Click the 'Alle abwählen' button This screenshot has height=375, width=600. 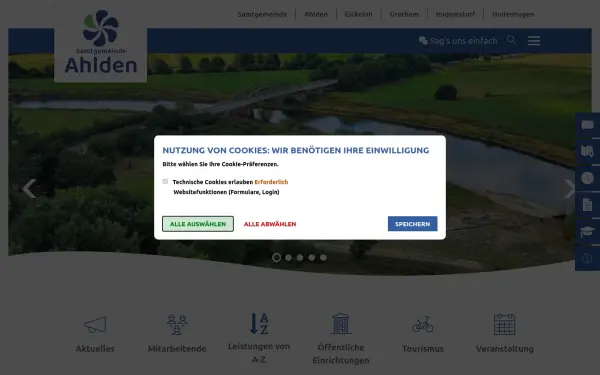click(270, 224)
